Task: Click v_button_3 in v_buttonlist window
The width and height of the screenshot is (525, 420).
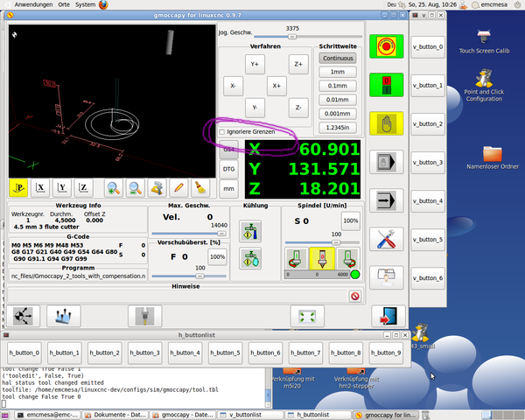Action: [x=428, y=163]
